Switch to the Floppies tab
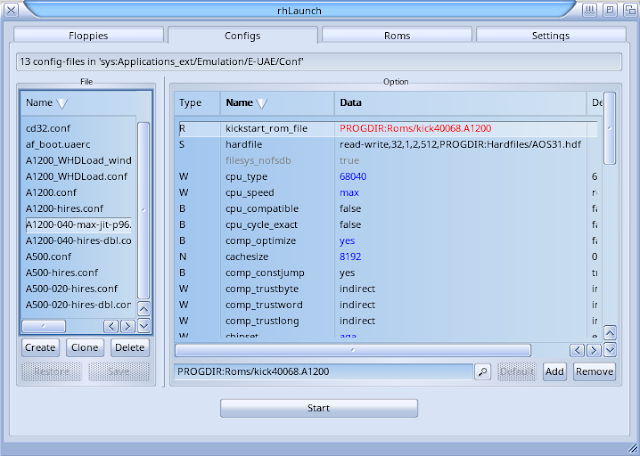 click(x=88, y=36)
